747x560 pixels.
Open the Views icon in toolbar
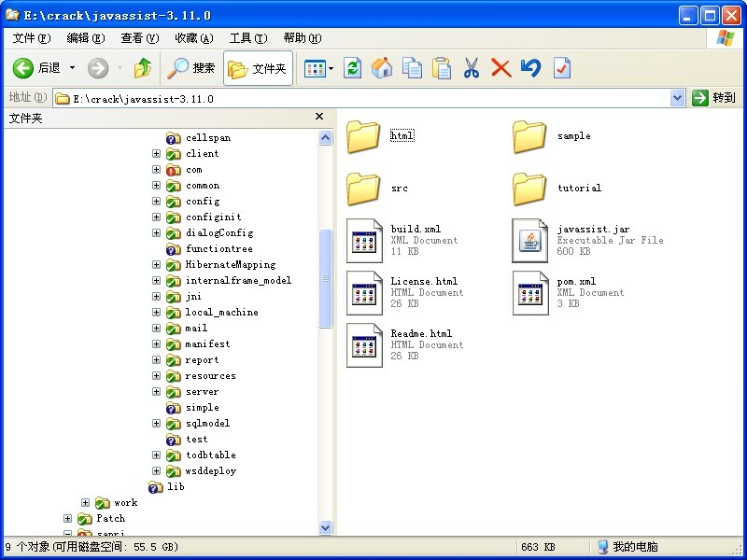pyautogui.click(x=315, y=68)
